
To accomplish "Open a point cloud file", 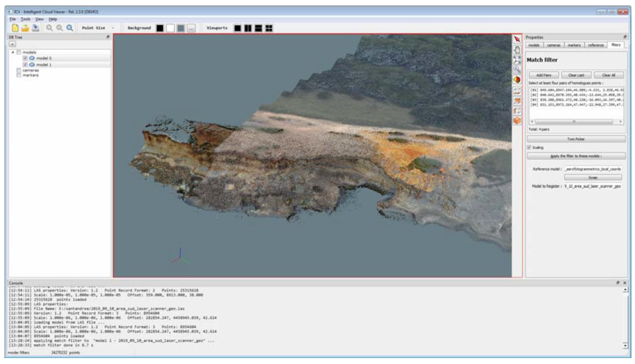I will [25, 28].
